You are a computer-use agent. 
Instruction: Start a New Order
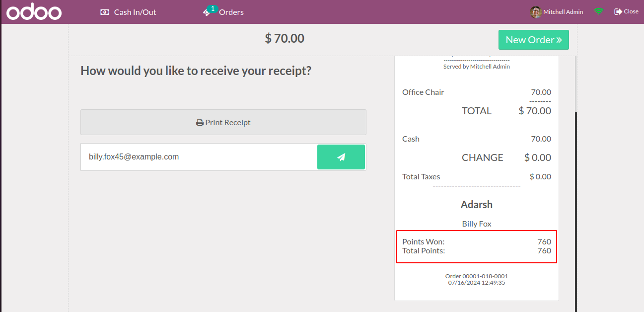[x=534, y=40]
